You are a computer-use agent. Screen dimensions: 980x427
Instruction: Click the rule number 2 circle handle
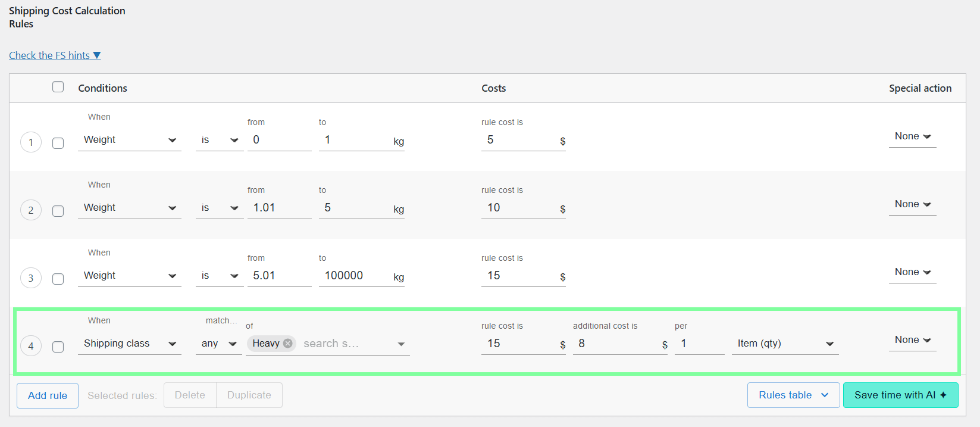31,210
